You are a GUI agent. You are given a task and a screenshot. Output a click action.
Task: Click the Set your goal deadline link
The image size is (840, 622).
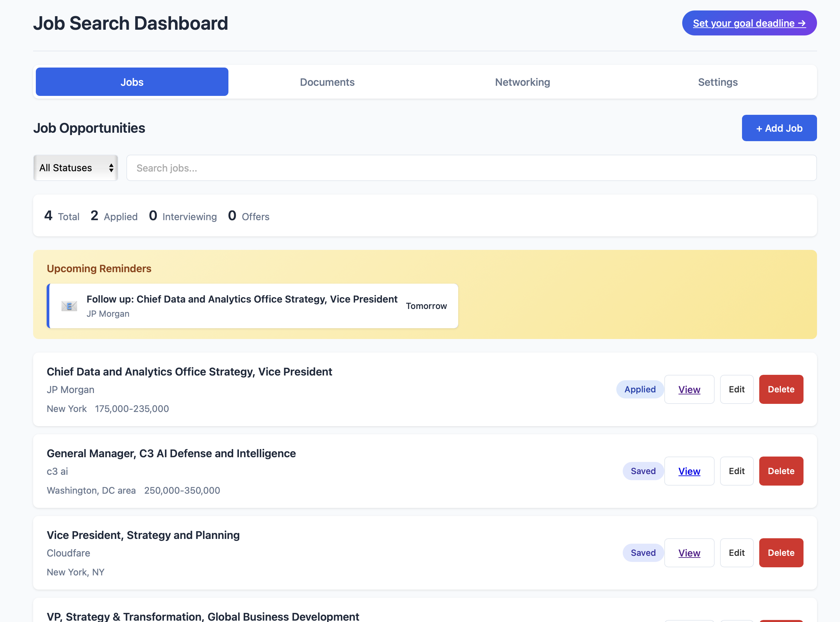[x=749, y=23]
